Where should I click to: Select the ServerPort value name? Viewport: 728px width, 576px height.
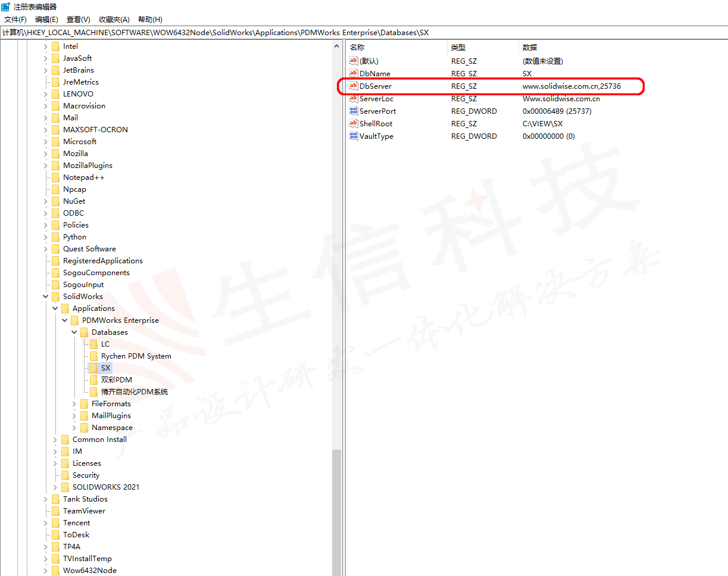[x=378, y=111]
